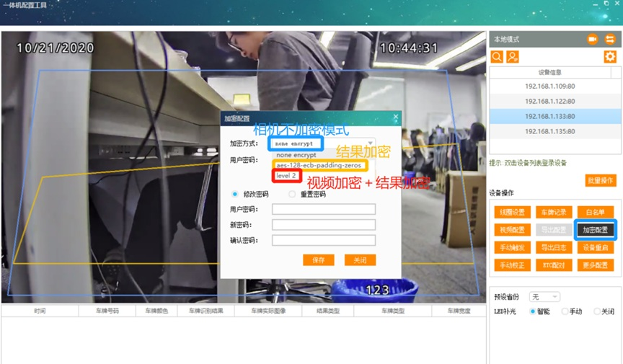Select the 修改密码 radio button
Viewport: 623px width, 364px height.
[x=235, y=194]
